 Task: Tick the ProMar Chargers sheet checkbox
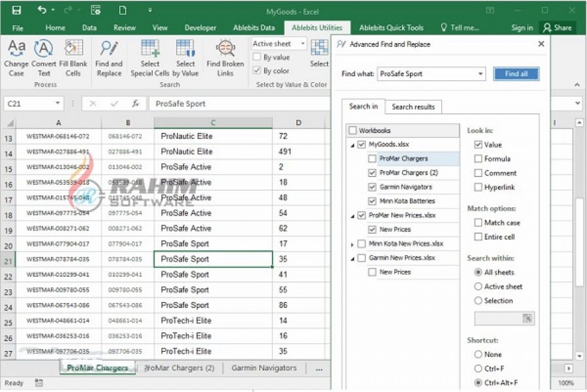[x=372, y=158]
